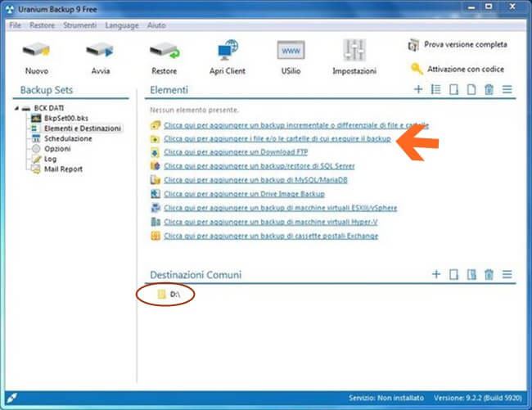Click the blank document icon in Elementi header

click(471, 89)
